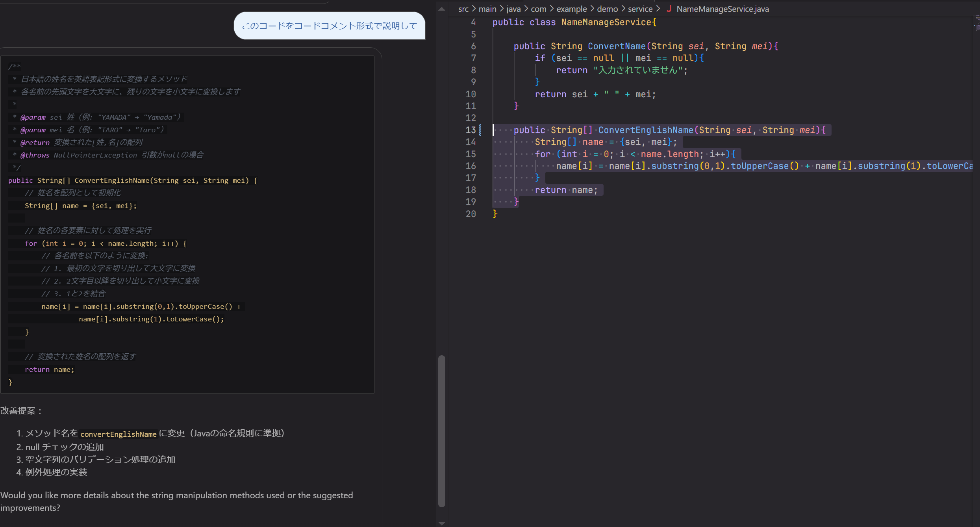Screen dimensions: 980x527
Task: Click ConvertName method name on line 6
Action: (617, 46)
